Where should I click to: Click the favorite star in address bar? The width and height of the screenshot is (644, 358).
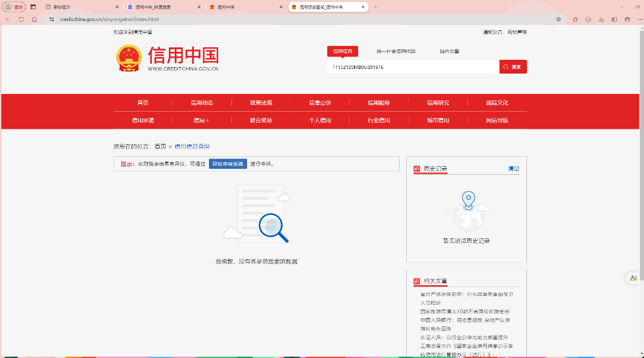pos(558,19)
